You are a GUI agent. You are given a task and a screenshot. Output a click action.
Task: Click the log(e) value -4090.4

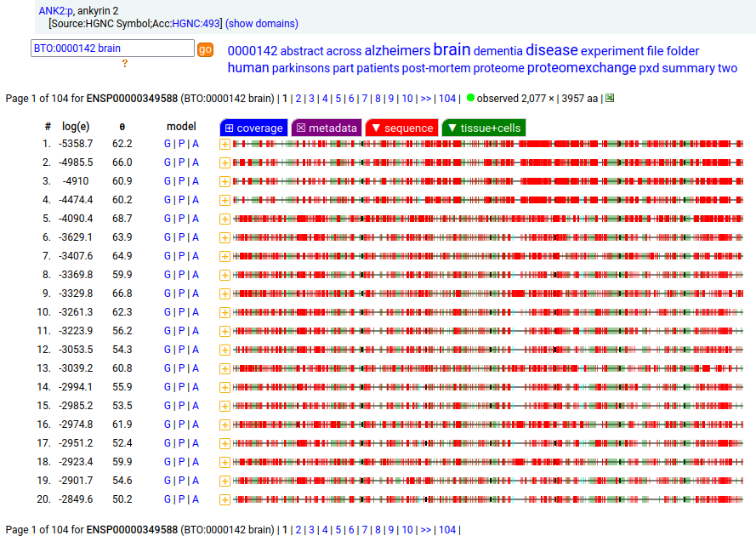point(76,219)
